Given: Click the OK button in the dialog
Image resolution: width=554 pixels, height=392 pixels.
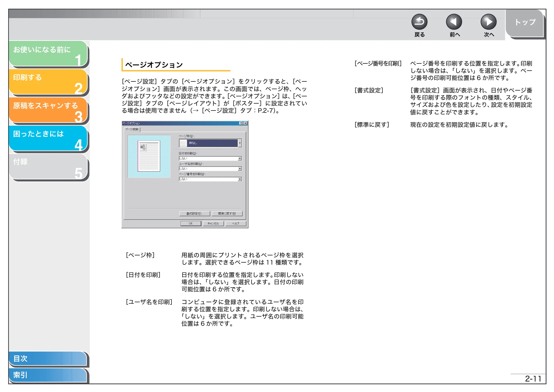Looking at the screenshot, I should [191, 224].
